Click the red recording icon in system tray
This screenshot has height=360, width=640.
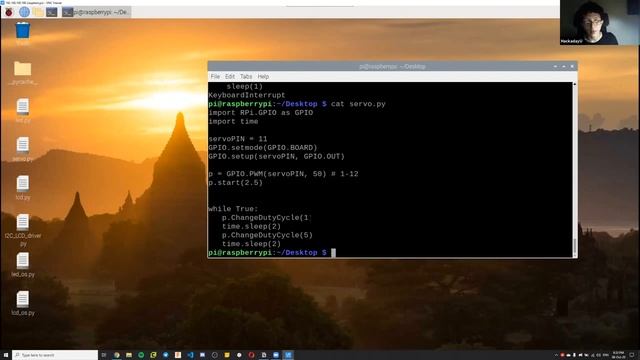pos(562,355)
